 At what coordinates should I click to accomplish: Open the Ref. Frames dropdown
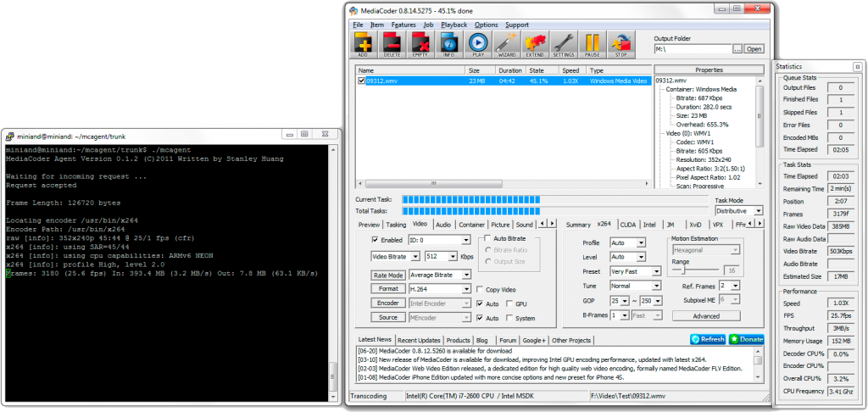[729, 287]
